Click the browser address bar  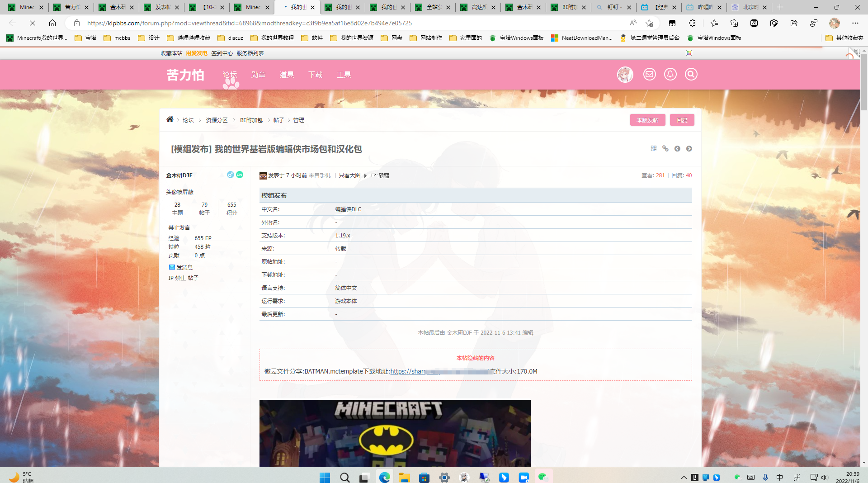click(x=353, y=23)
